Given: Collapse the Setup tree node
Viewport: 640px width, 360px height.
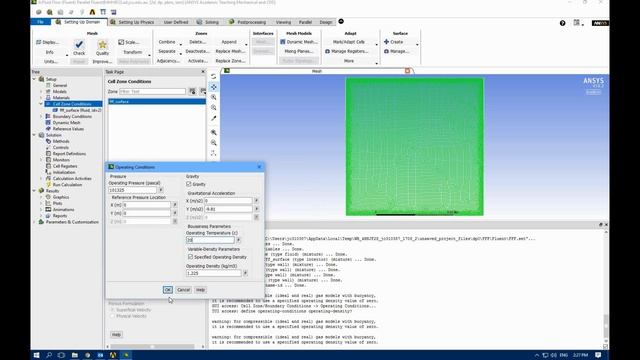Looking at the screenshot, I should tap(34, 79).
